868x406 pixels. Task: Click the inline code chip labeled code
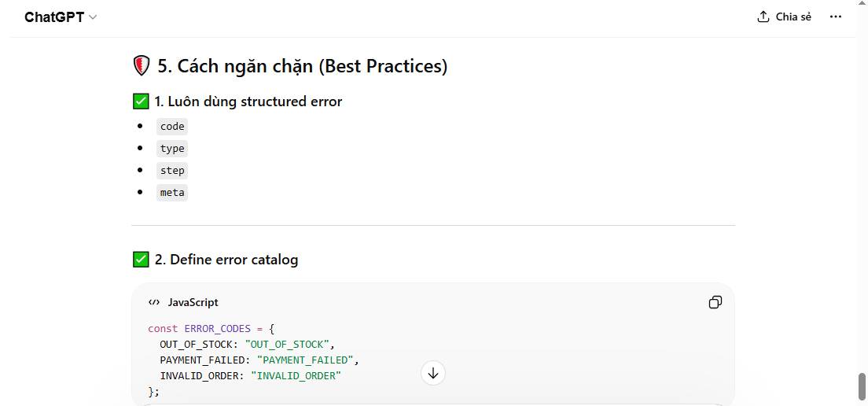click(x=172, y=127)
